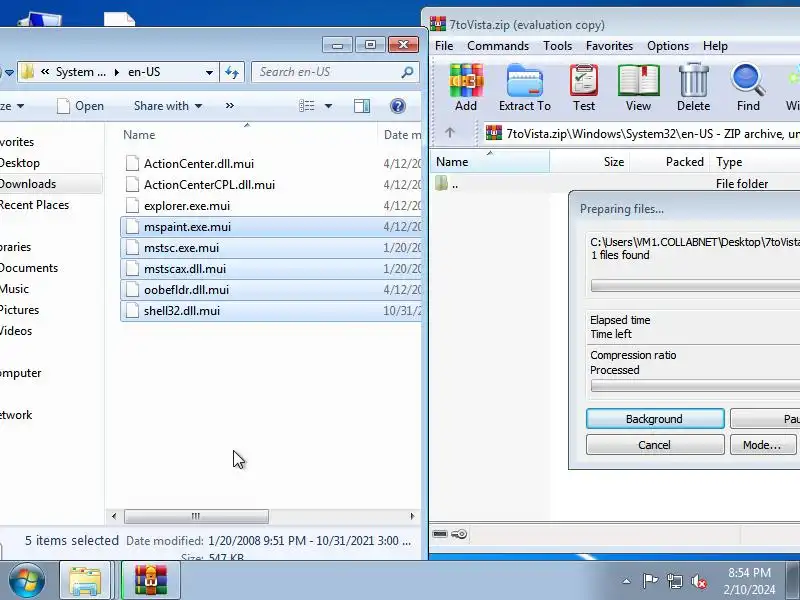Open the Organize dropdown arrow

[20, 106]
